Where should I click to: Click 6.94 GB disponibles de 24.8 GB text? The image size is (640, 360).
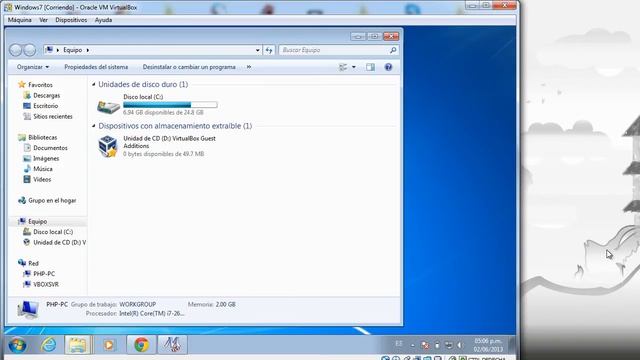click(x=163, y=112)
